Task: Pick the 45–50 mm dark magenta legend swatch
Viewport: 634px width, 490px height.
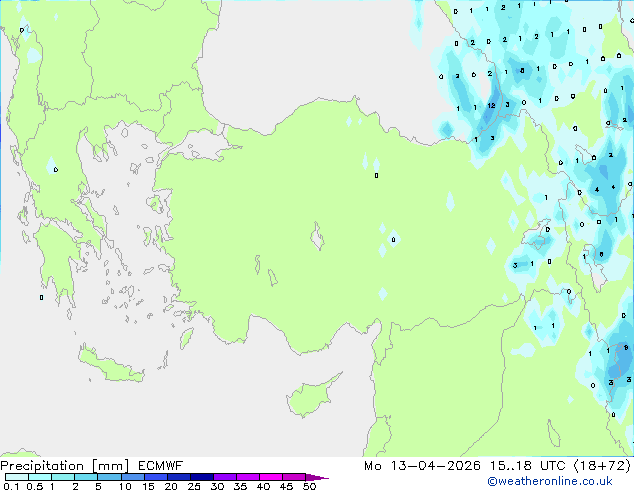Action: [294, 477]
